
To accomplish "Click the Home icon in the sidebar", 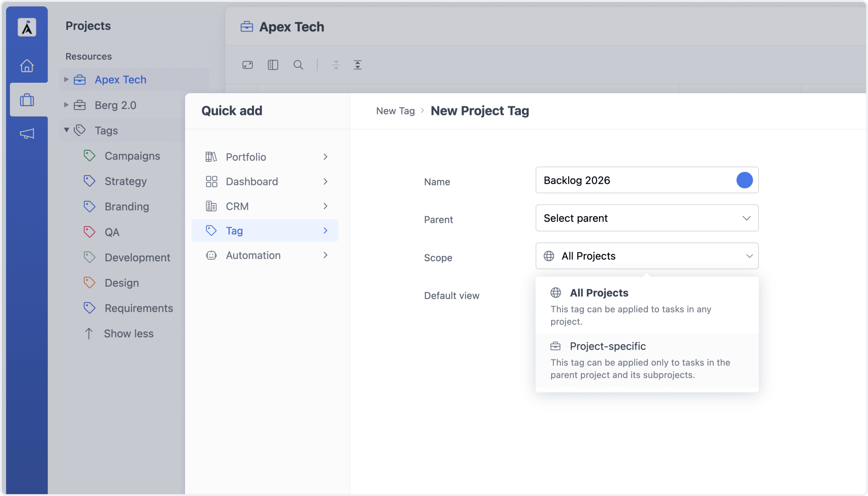I will tap(27, 65).
